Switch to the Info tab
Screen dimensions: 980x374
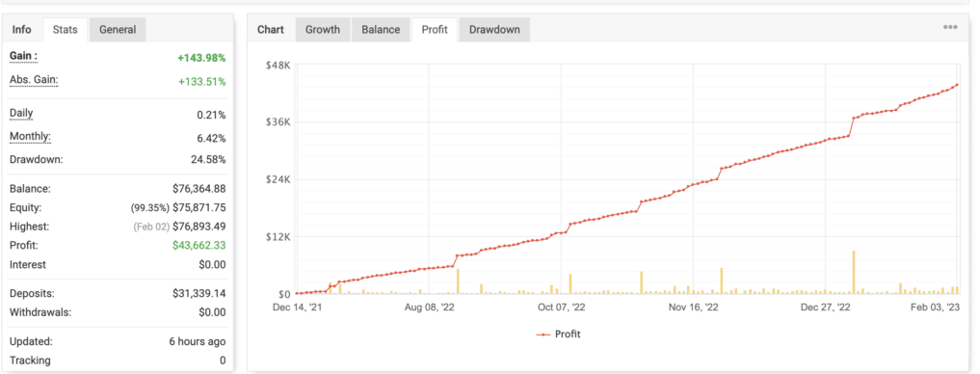(x=22, y=29)
